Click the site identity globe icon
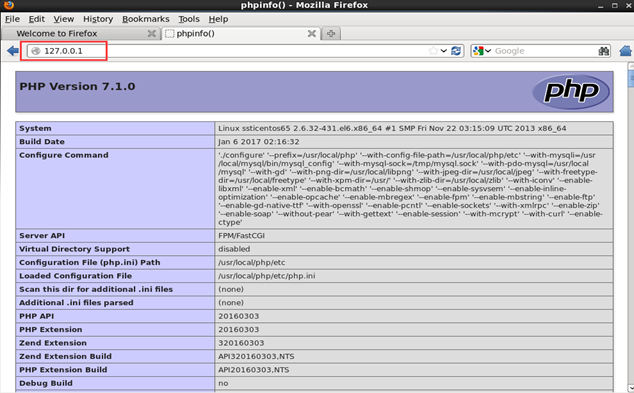This screenshot has width=634, height=393. click(x=36, y=51)
